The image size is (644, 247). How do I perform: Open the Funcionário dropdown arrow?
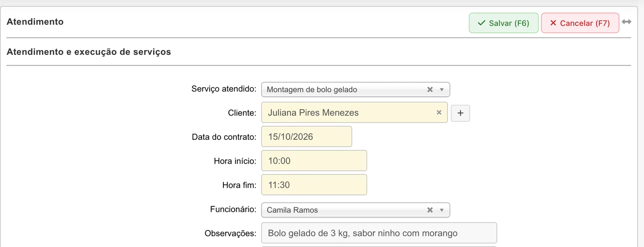pos(442,210)
